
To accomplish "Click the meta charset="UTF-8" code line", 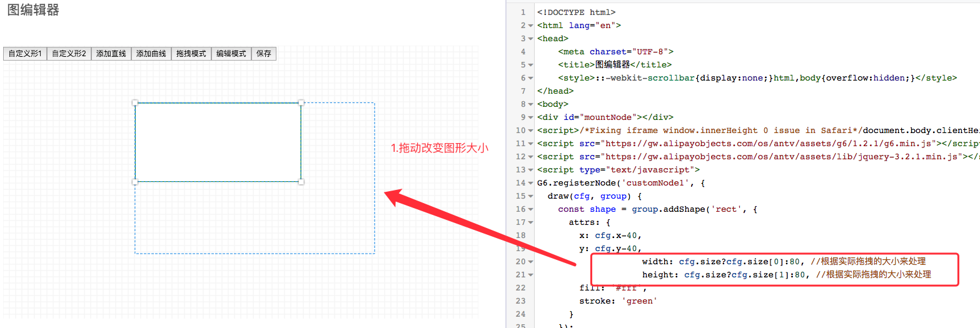I will [615, 52].
